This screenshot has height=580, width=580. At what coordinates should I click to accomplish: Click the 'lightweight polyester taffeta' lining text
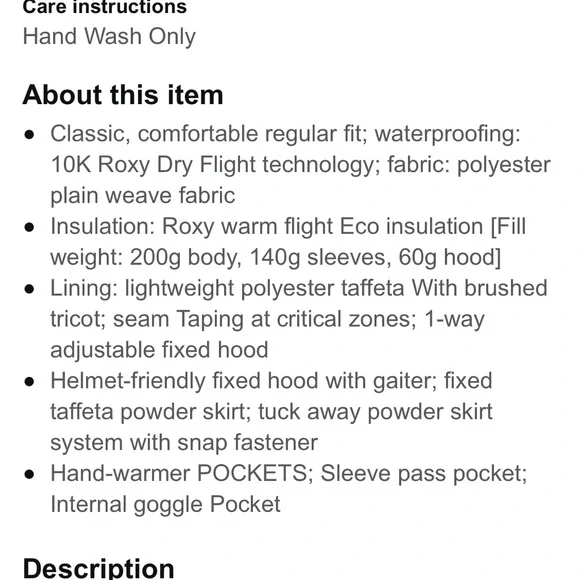pyautogui.click(x=264, y=288)
